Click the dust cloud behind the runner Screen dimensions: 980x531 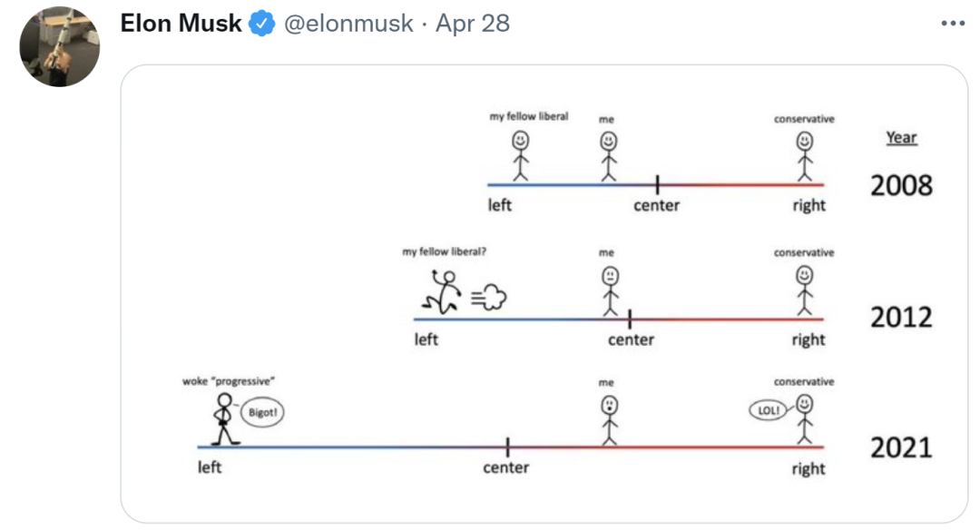490,296
